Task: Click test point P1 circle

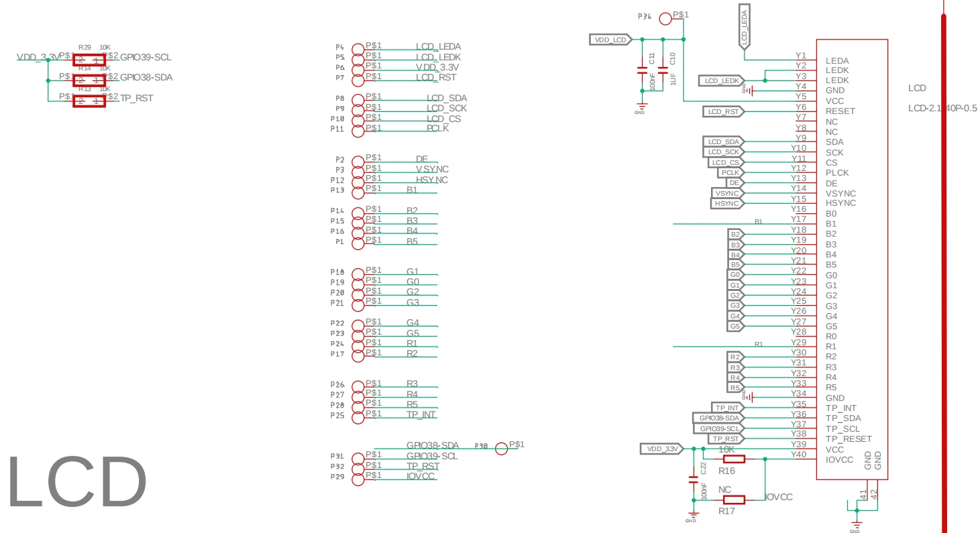Action: 359,243
